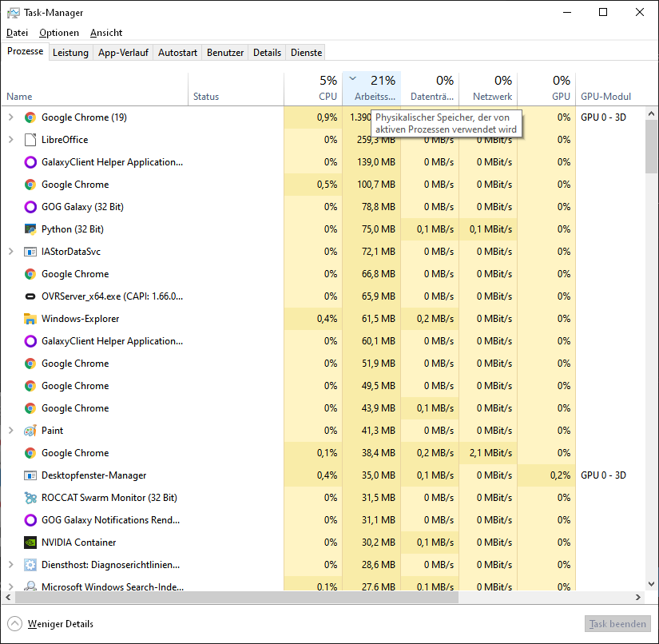The image size is (659, 644).
Task: Sort by the GPU column header
Action: pos(546,89)
